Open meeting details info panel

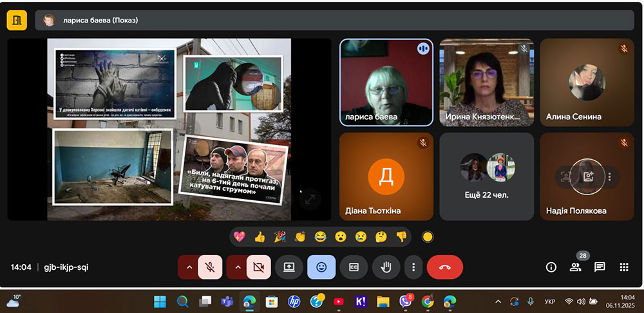pos(551,267)
